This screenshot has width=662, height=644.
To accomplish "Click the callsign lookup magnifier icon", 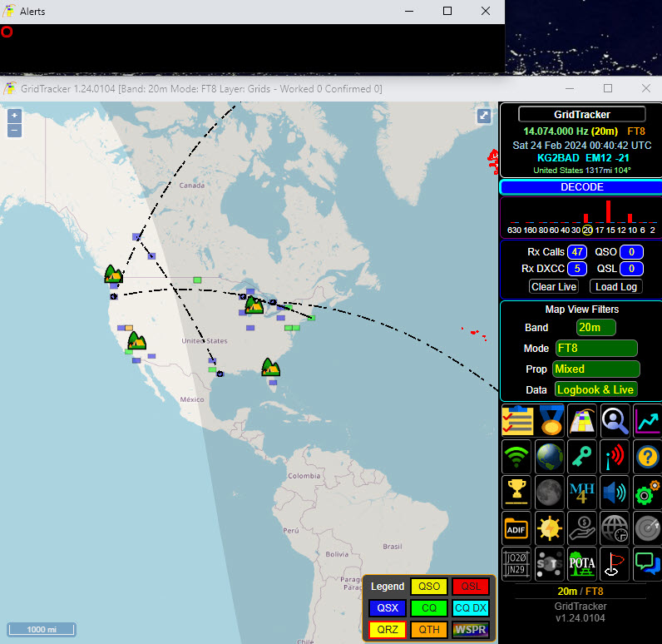I will click(x=615, y=421).
